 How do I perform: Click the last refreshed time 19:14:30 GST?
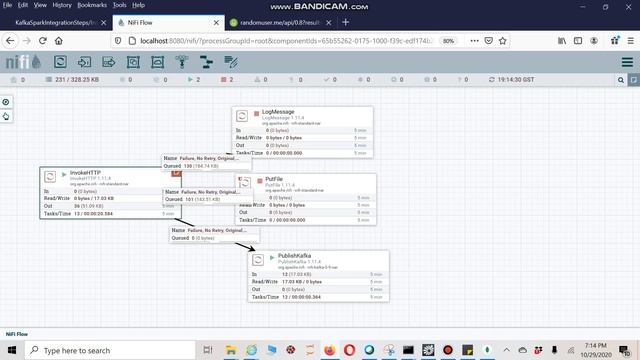point(515,80)
